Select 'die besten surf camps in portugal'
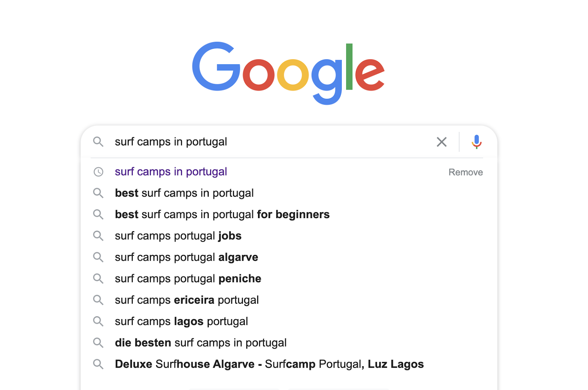Viewport: 588px width, 390px height. pos(201,343)
